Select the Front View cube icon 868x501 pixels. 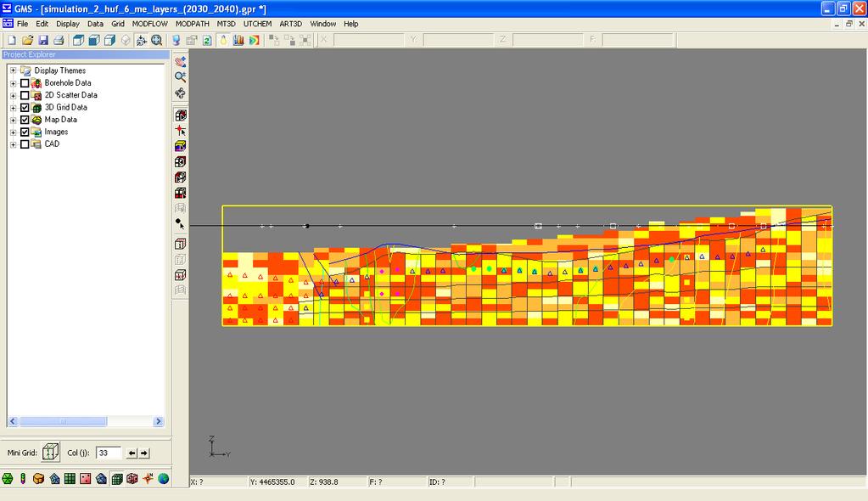[x=94, y=40]
